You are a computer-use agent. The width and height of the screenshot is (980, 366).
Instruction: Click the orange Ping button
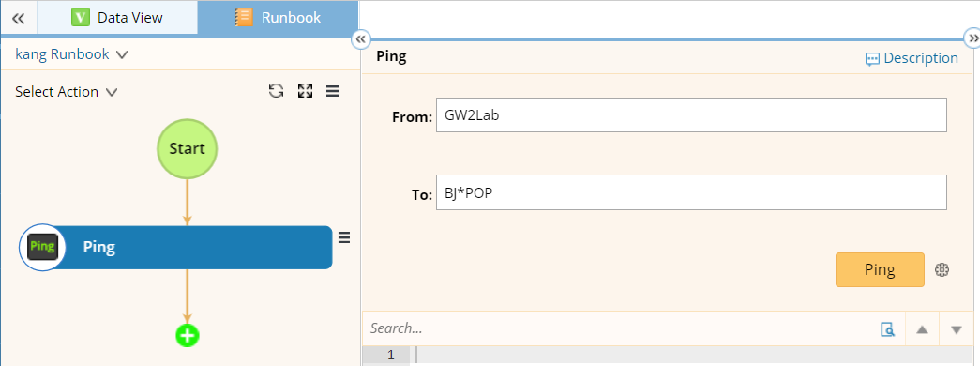coord(880,269)
